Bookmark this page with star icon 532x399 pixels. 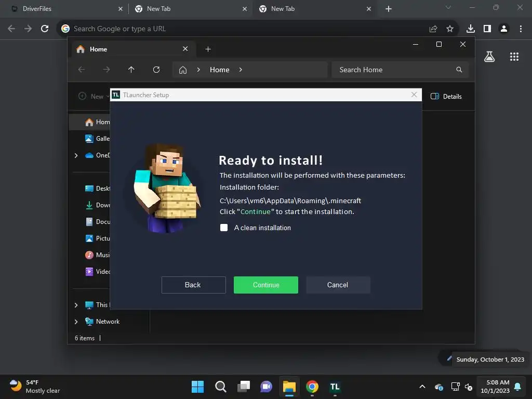(x=449, y=29)
